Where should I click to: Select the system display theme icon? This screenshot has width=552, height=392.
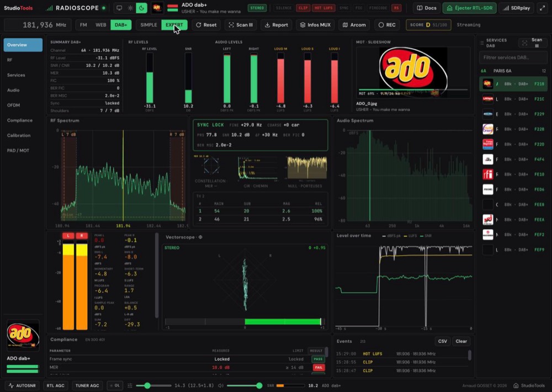tap(119, 8)
